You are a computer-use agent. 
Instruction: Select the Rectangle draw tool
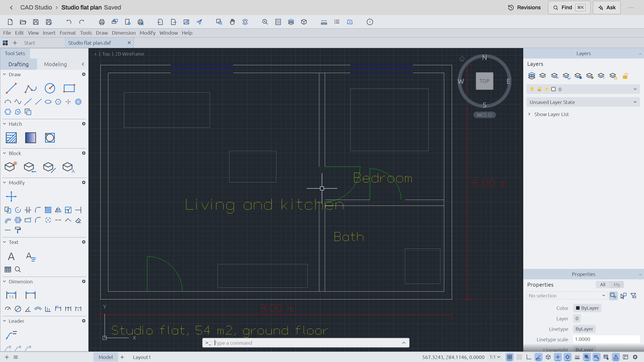pos(69,88)
